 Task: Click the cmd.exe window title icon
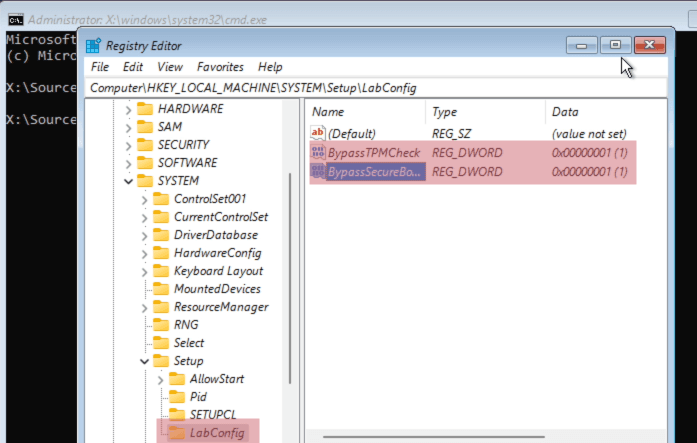(x=16, y=20)
